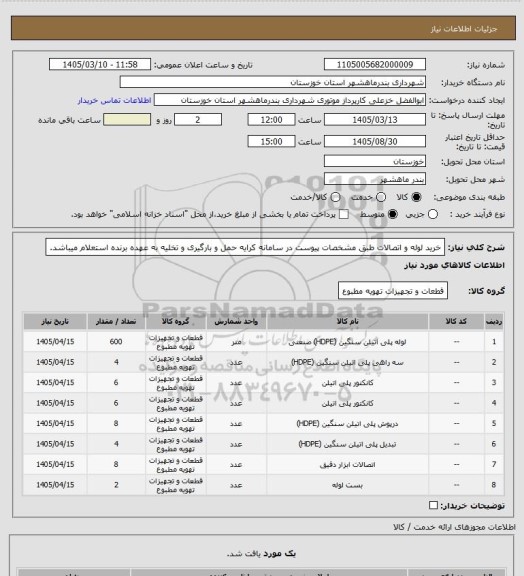This screenshot has height=576, width=524.
Task: Select the کانکتور پلی اتیلن item in row 4
Action: pyautogui.click(x=347, y=403)
